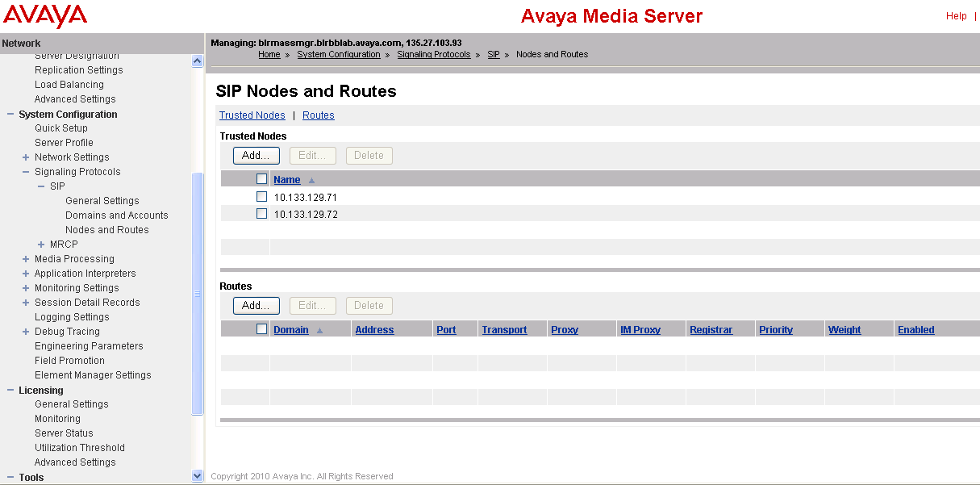The image size is (980, 485).
Task: Click Edit button under Routes
Action: (313, 306)
